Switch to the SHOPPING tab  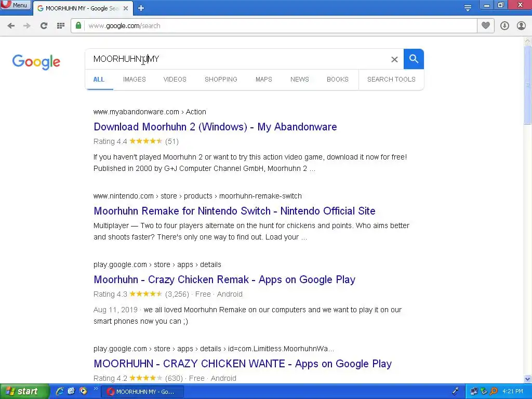click(x=221, y=79)
